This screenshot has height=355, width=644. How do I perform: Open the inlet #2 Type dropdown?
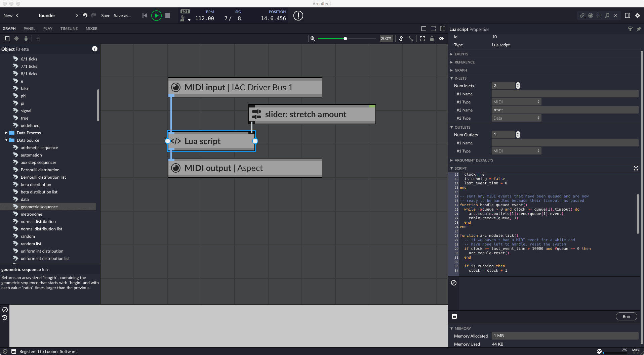(516, 118)
